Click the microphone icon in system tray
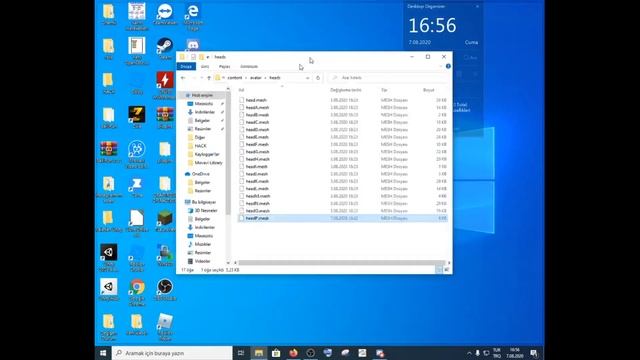Viewport: 640px width, 360px height. [x=477, y=353]
